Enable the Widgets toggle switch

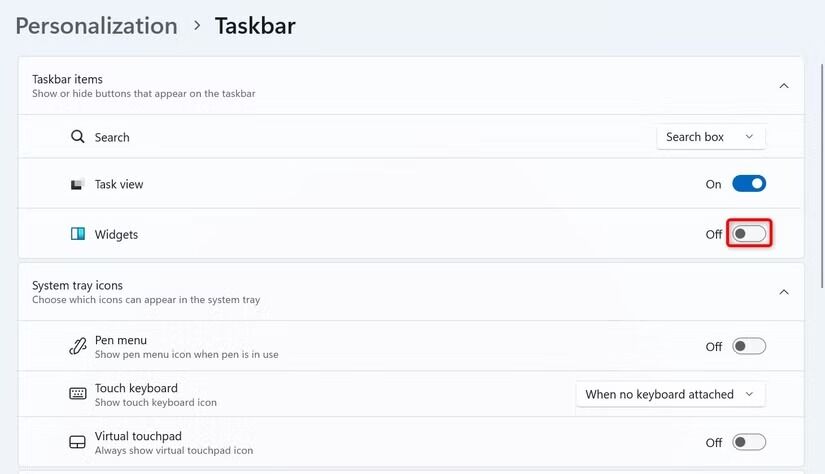749,234
